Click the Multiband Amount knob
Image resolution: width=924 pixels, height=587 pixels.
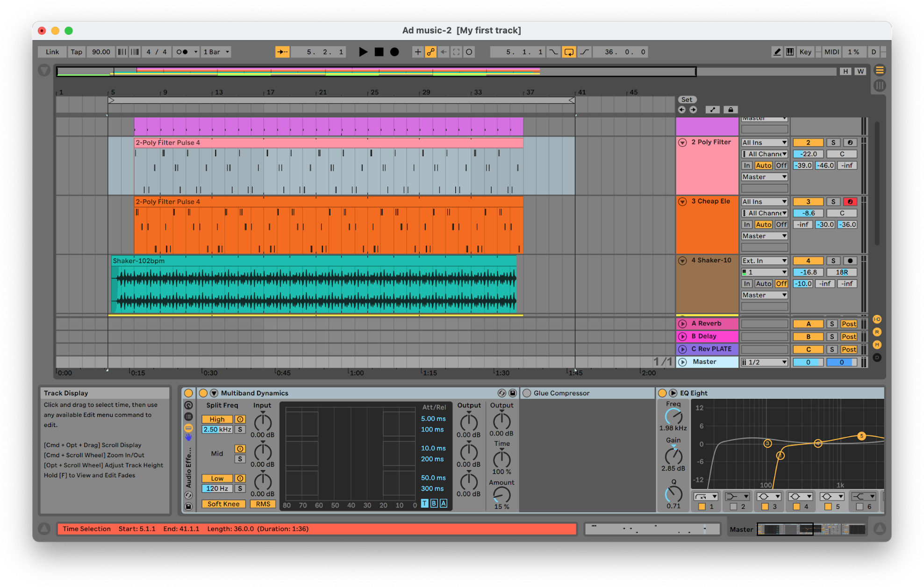pos(501,495)
